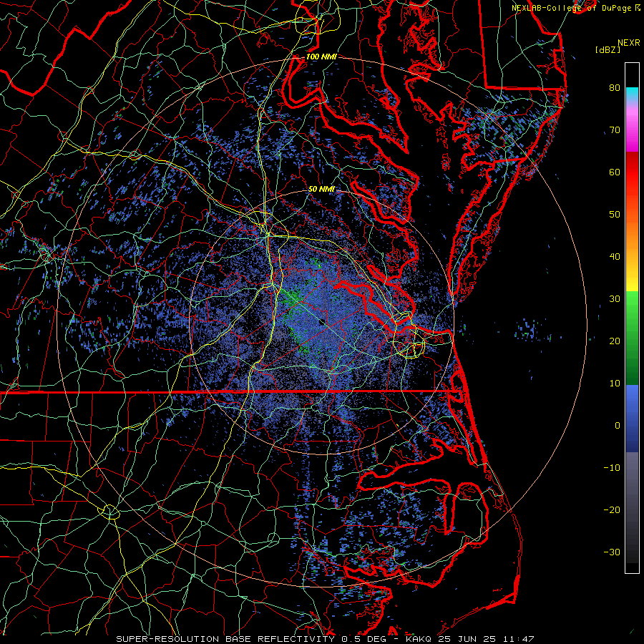This screenshot has width=644, height=644.
Task: Select the 80 value on the dBZ scale
Action: pyautogui.click(x=615, y=87)
